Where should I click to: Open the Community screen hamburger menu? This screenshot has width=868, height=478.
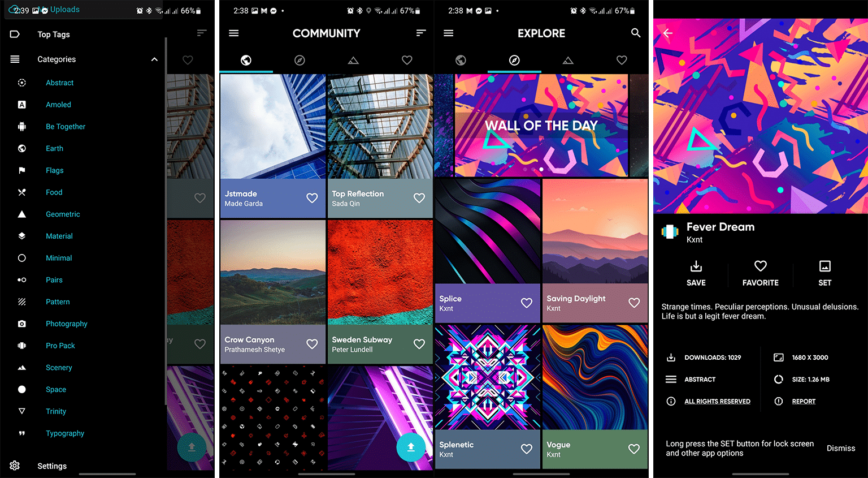(x=233, y=33)
